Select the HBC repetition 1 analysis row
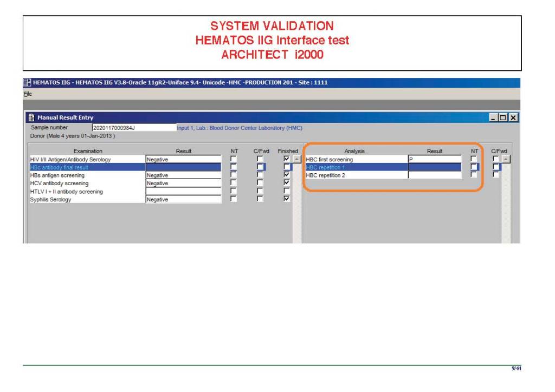This screenshot has height=392, width=555. (x=356, y=167)
